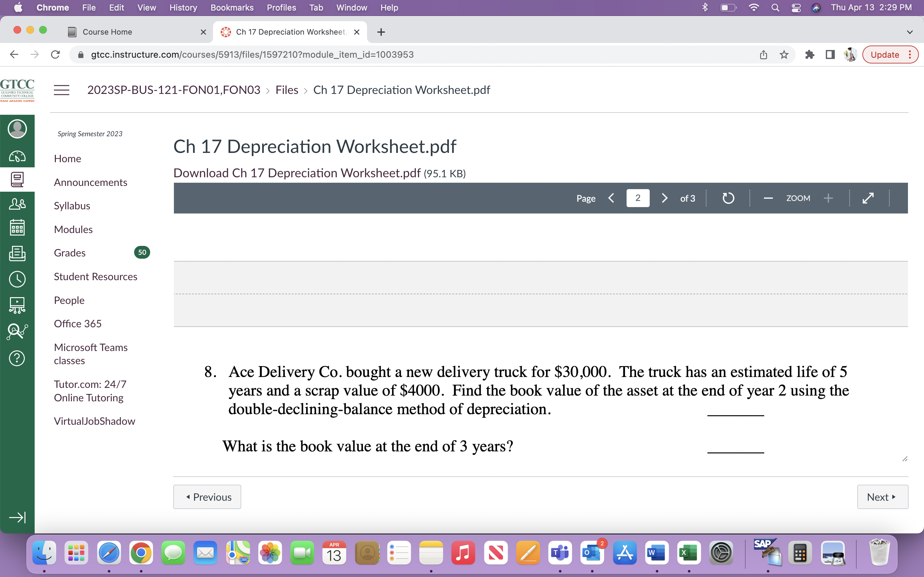Edit the page number input field
This screenshot has width=924, height=577.
click(637, 198)
